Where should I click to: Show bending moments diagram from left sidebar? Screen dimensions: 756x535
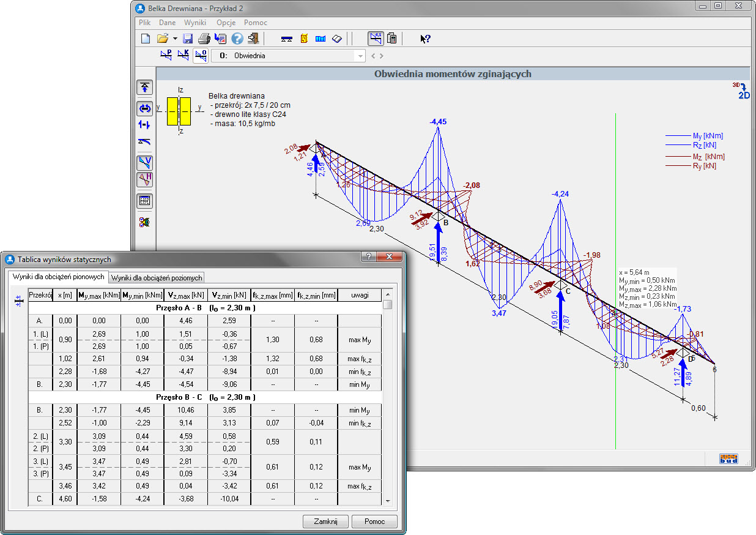[144, 108]
